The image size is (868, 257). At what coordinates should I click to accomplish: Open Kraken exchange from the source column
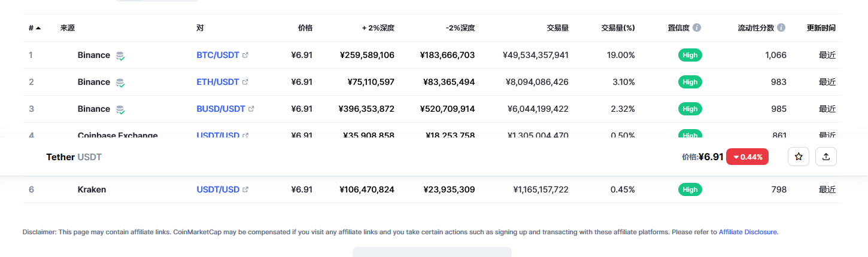[x=92, y=189]
